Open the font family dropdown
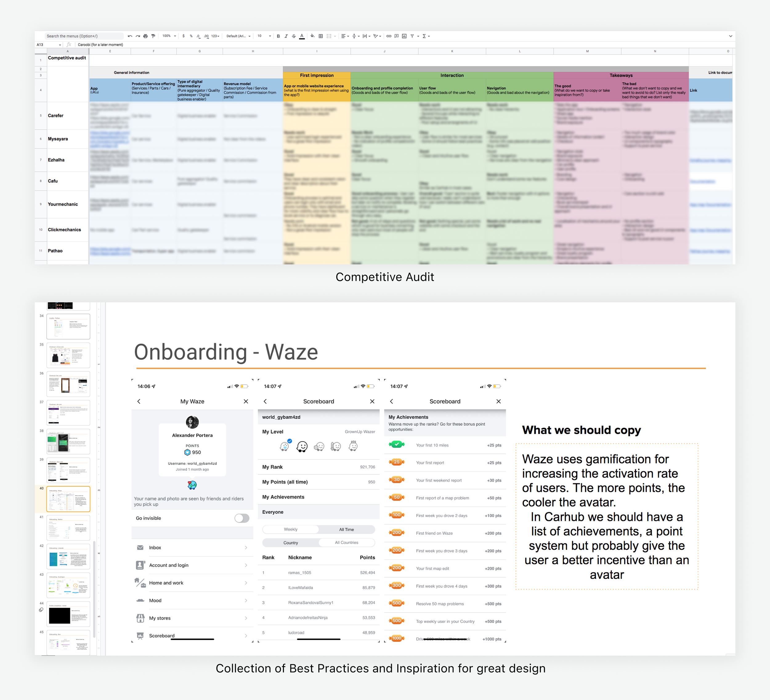The height and width of the screenshot is (700, 770). click(238, 36)
